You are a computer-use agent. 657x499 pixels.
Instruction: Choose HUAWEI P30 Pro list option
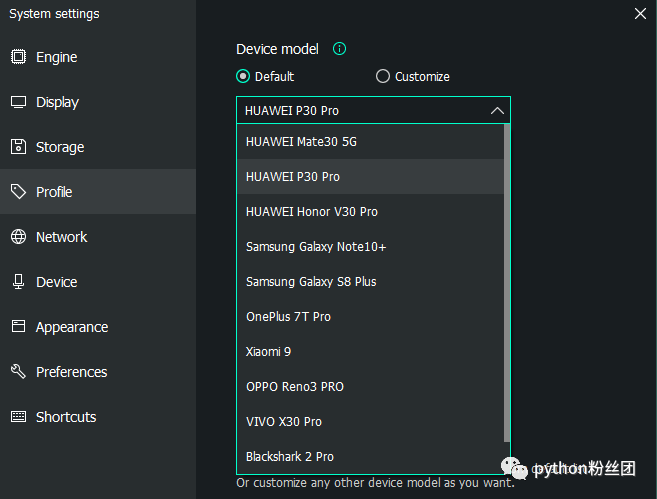370,176
